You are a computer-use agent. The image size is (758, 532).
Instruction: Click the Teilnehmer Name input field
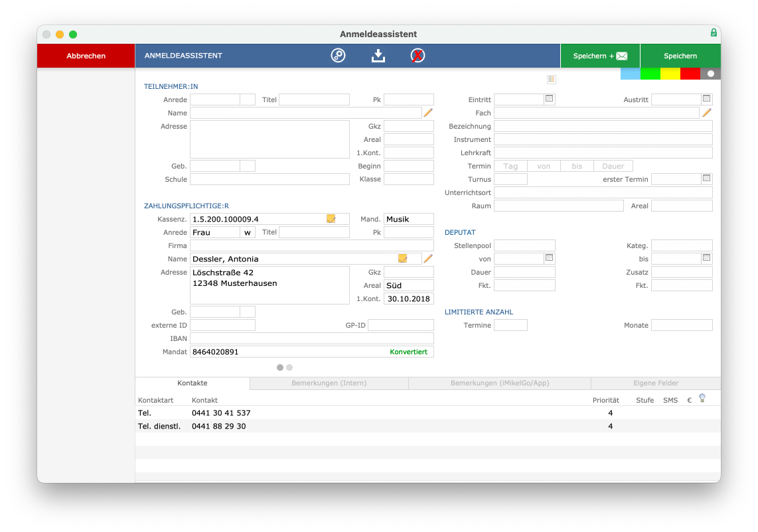(x=305, y=113)
